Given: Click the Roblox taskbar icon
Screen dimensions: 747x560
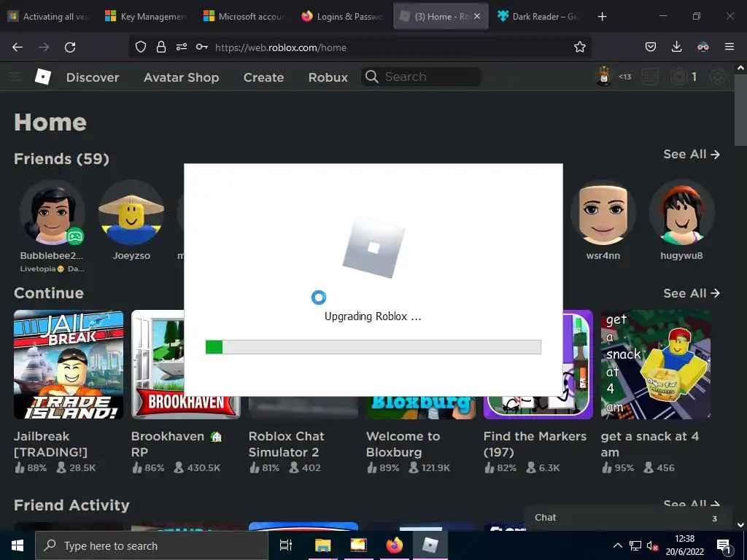Looking at the screenshot, I should click(430, 545).
